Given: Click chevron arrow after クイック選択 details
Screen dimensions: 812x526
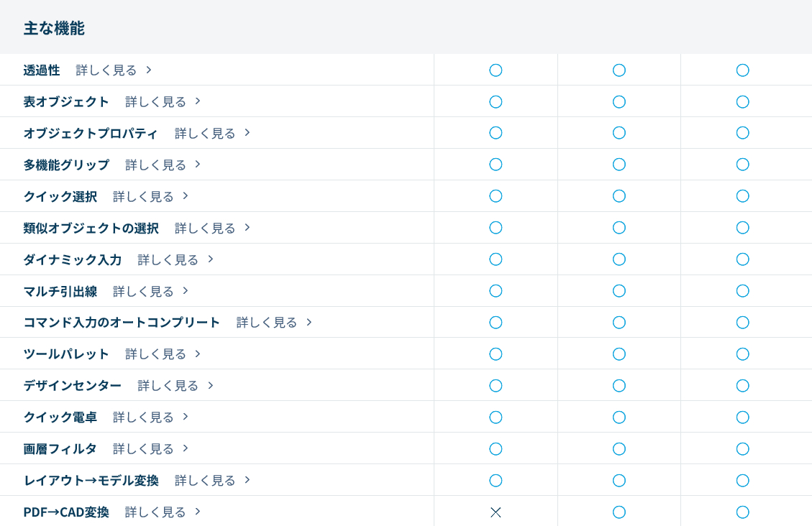Looking at the screenshot, I should click(x=186, y=196).
